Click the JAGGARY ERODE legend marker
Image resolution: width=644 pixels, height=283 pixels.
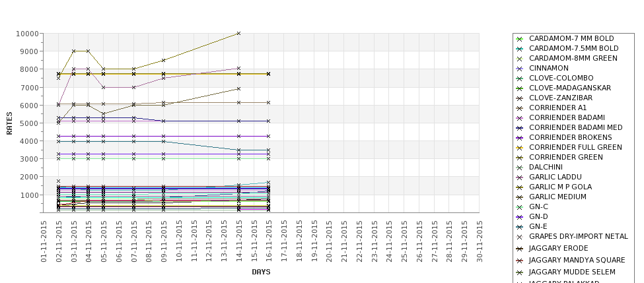519,249
